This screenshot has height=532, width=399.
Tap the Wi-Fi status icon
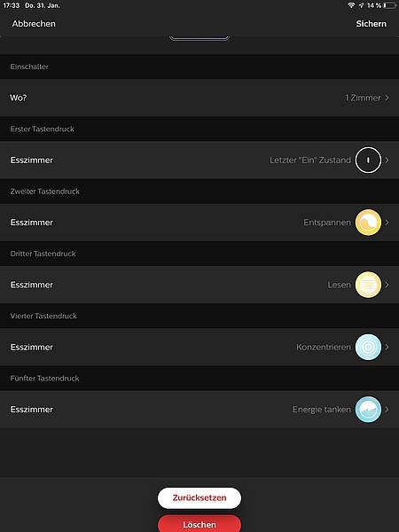(x=351, y=5)
